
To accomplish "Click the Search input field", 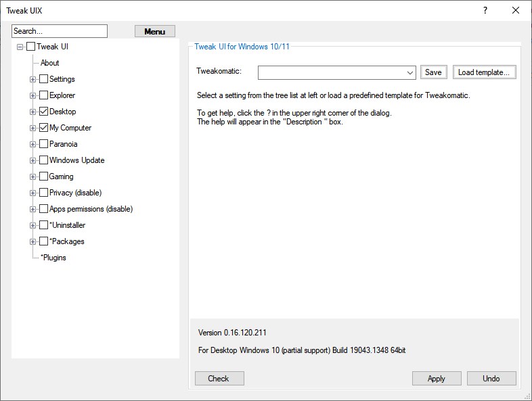I will click(60, 31).
